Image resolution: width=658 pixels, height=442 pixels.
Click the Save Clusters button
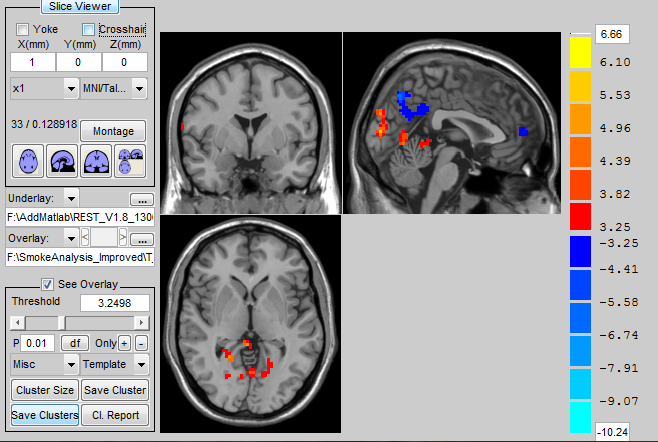45,415
